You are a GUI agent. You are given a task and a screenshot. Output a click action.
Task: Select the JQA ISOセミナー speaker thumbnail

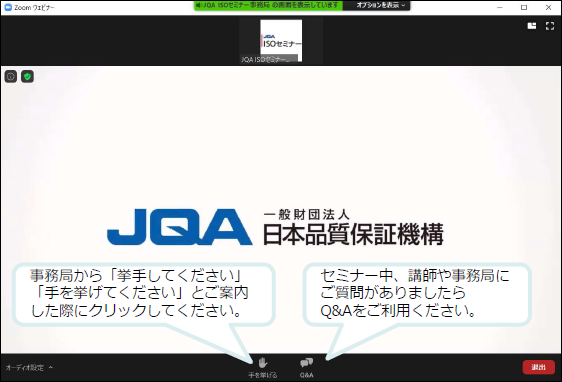pyautogui.click(x=281, y=40)
